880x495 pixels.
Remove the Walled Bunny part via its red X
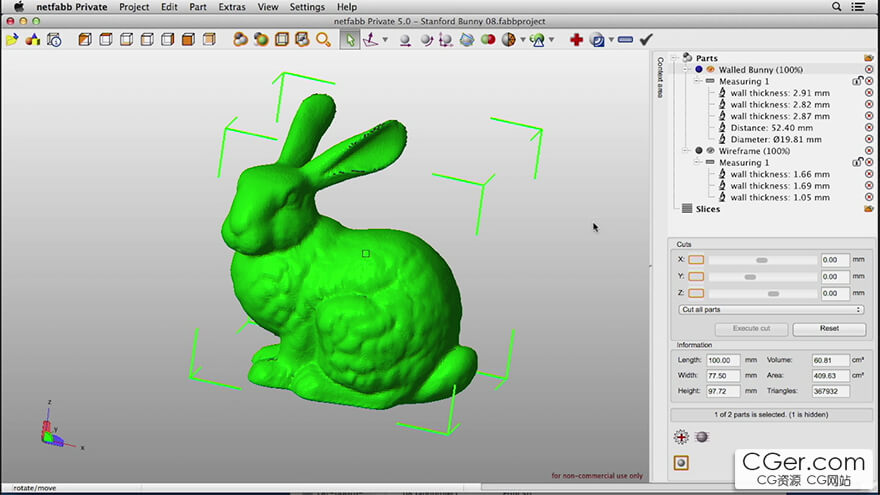(x=869, y=70)
